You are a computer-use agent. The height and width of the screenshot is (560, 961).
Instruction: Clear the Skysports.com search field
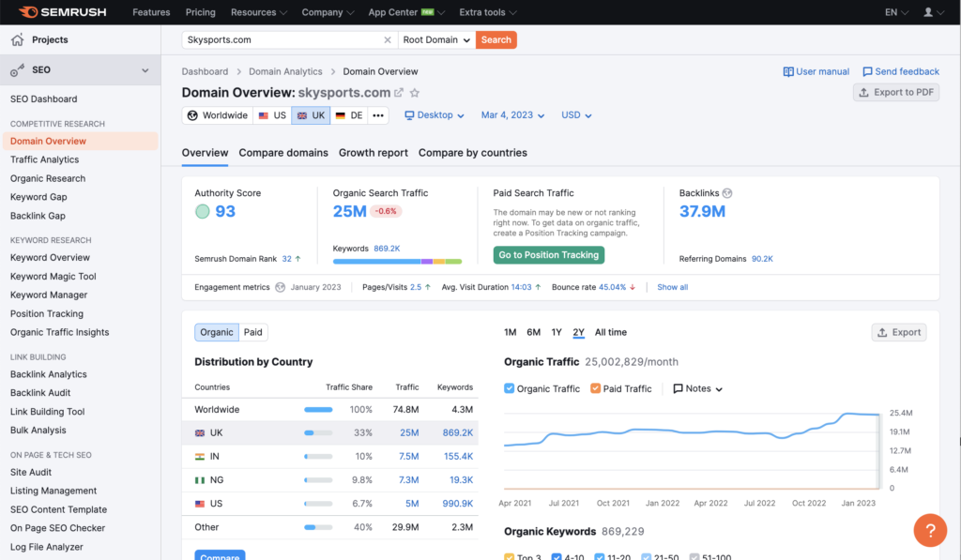388,39
